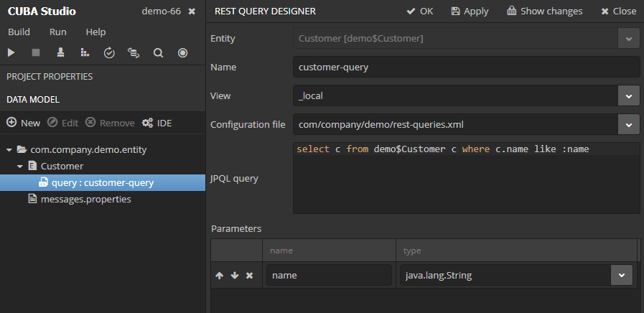The image size is (644, 313).
Task: Start the application server with play icon
Action: point(11,52)
